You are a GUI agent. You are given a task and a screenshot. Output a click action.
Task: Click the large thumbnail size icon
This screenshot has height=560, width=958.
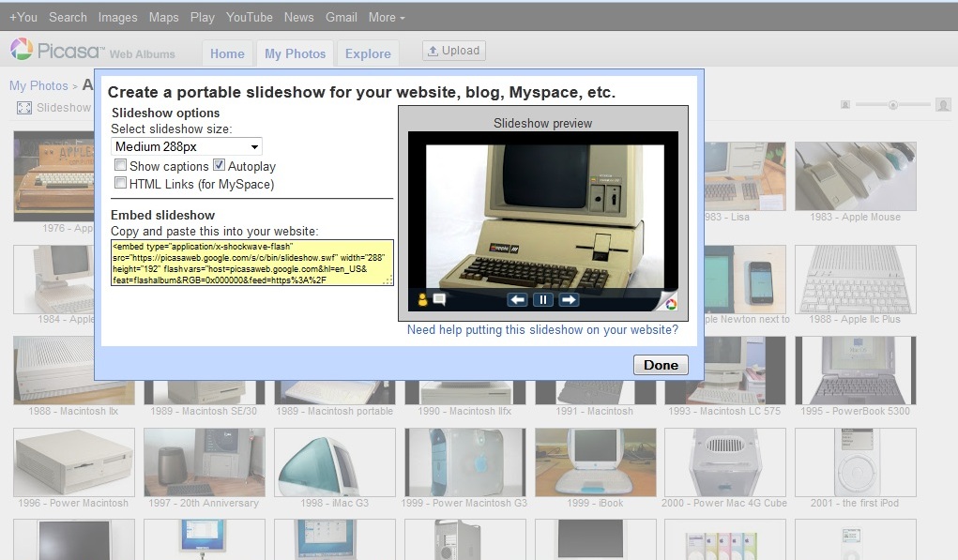click(x=943, y=105)
